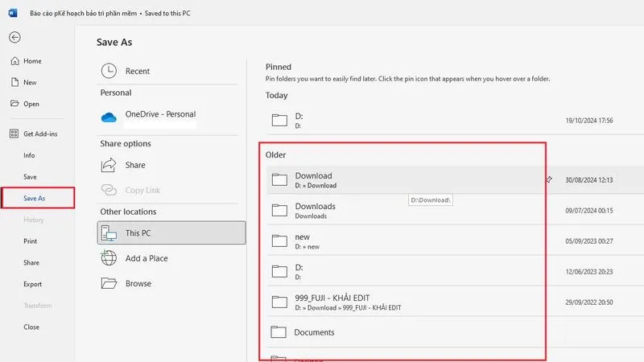Click the Get Add-ins grid icon
644x362 pixels.
click(14, 134)
